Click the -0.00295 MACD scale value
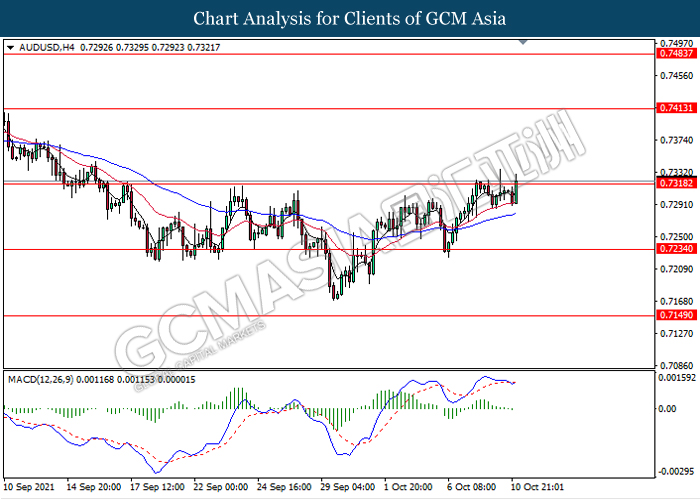Viewport: 700px width, 500px height. (x=677, y=470)
